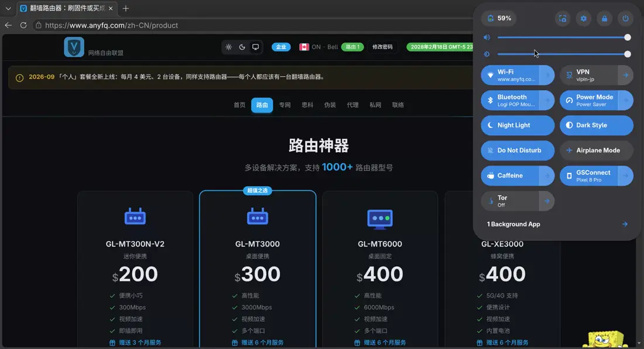Expand the Power Mode options arrow
Image resolution: width=644 pixels, height=349 pixels.
click(x=625, y=100)
